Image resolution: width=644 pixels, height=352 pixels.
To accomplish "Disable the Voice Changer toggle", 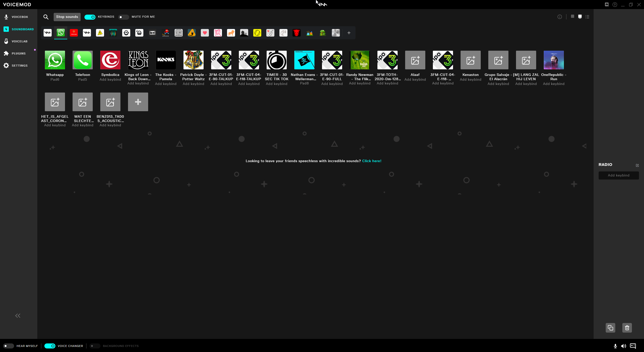I will [50, 346].
